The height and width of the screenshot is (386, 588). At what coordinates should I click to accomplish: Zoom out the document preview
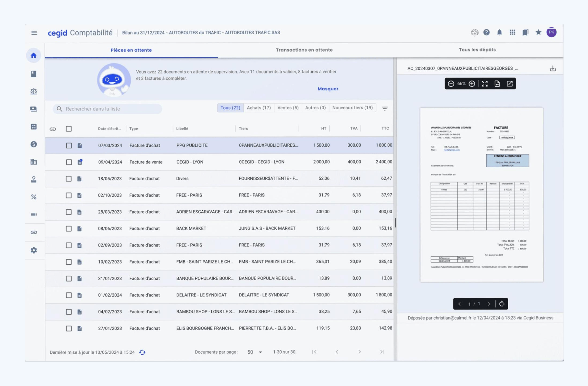pyautogui.click(x=451, y=84)
